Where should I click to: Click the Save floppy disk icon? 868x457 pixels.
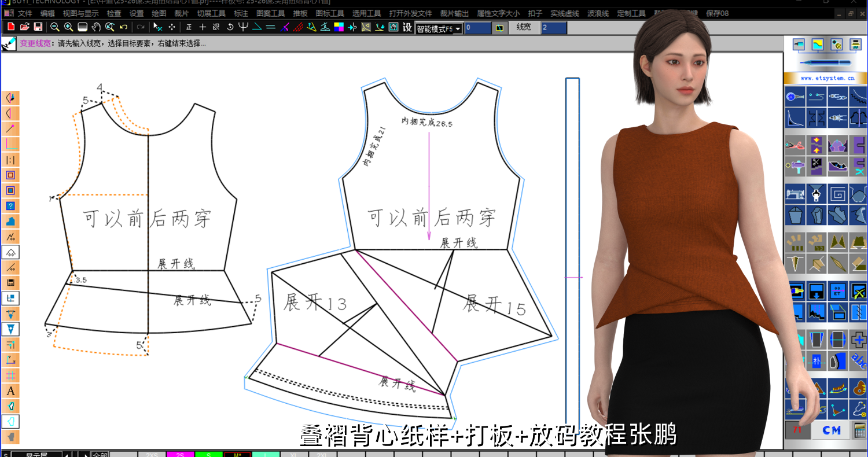coord(38,27)
